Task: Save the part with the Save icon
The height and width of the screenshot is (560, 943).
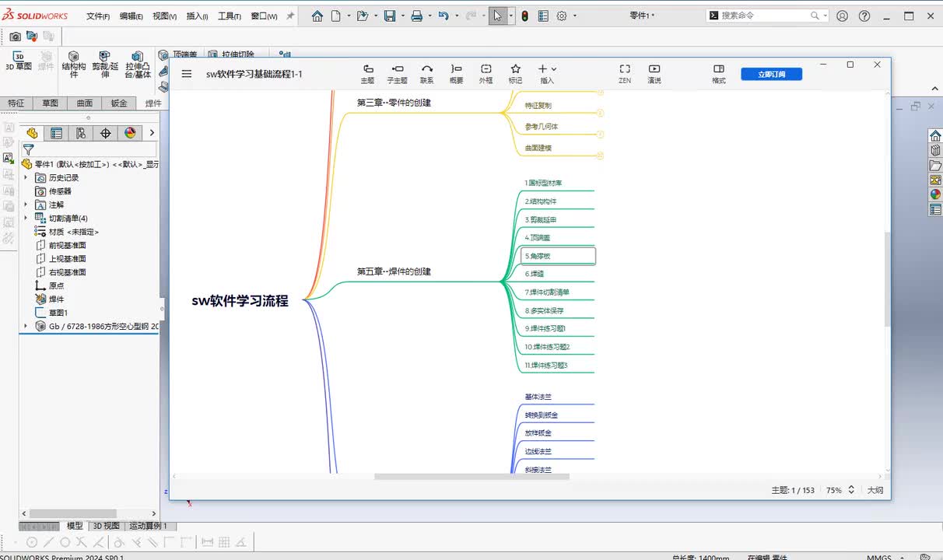Action: (x=390, y=16)
